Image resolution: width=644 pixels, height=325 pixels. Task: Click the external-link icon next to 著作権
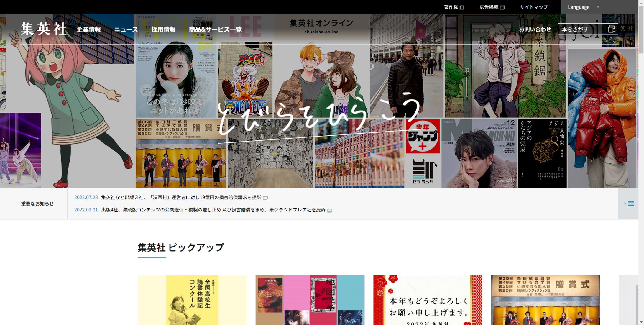coord(461,7)
